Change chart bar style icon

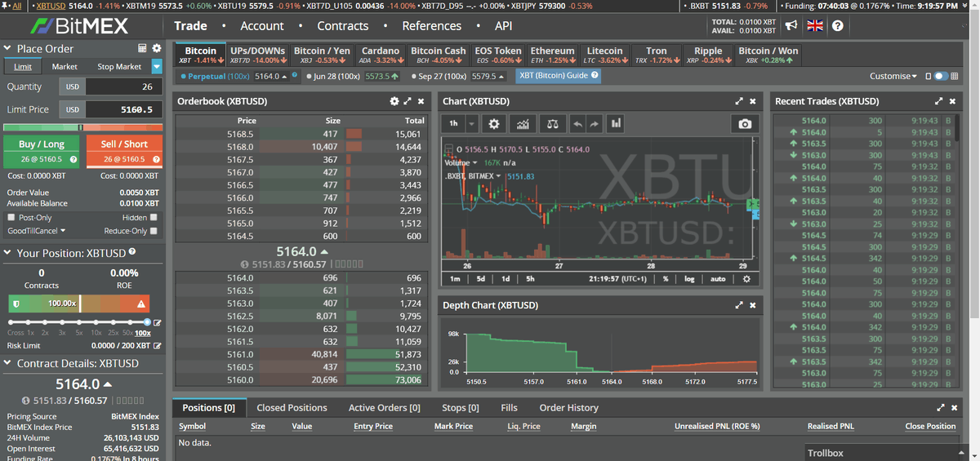[615, 124]
